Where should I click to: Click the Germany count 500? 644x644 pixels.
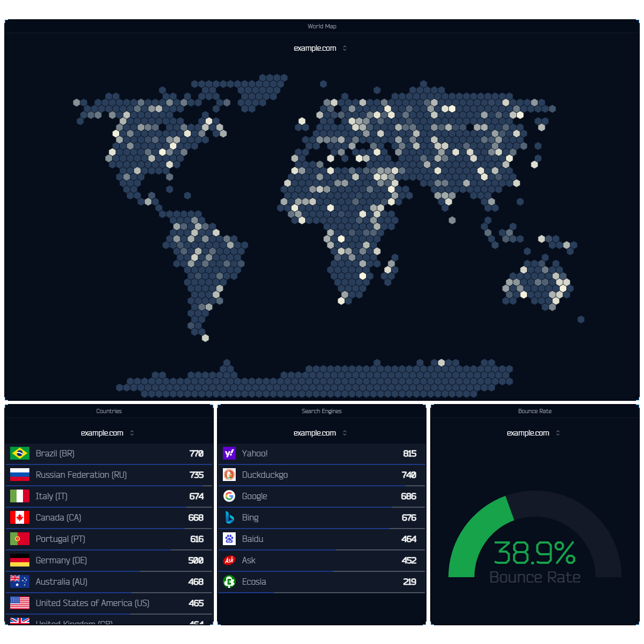coord(196,560)
